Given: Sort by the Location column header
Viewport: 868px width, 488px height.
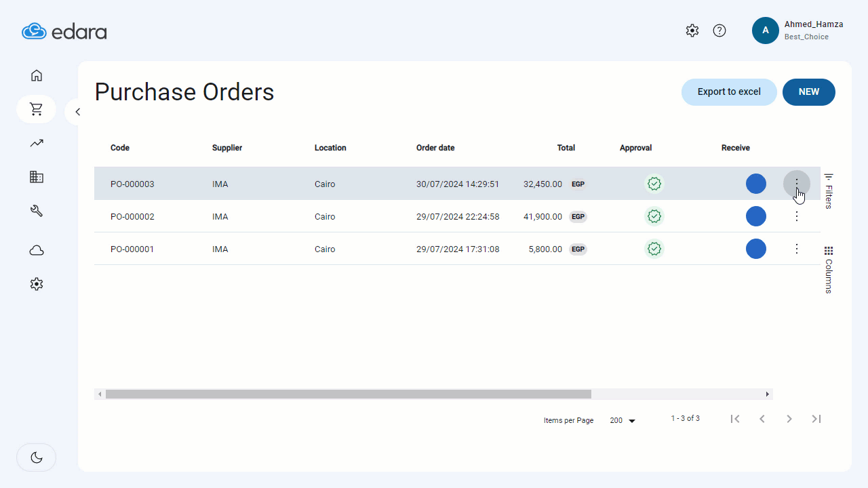Looking at the screenshot, I should pos(330,148).
